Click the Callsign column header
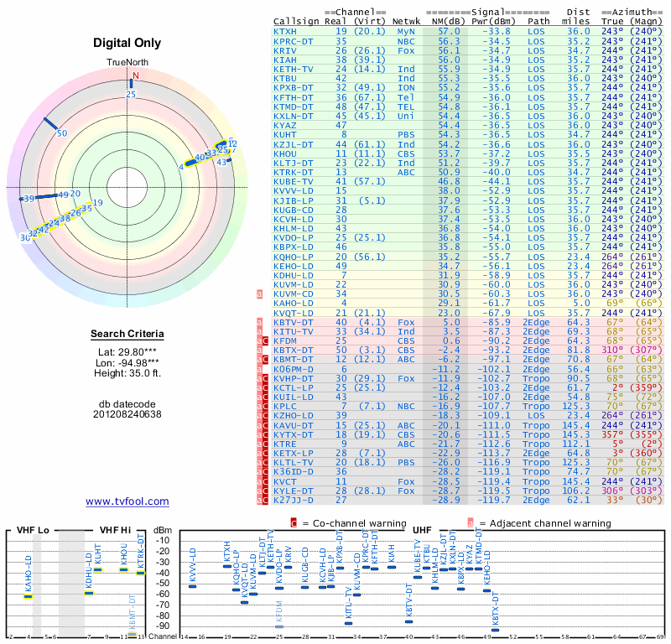Viewport: 671px width, 644px height. point(297,20)
